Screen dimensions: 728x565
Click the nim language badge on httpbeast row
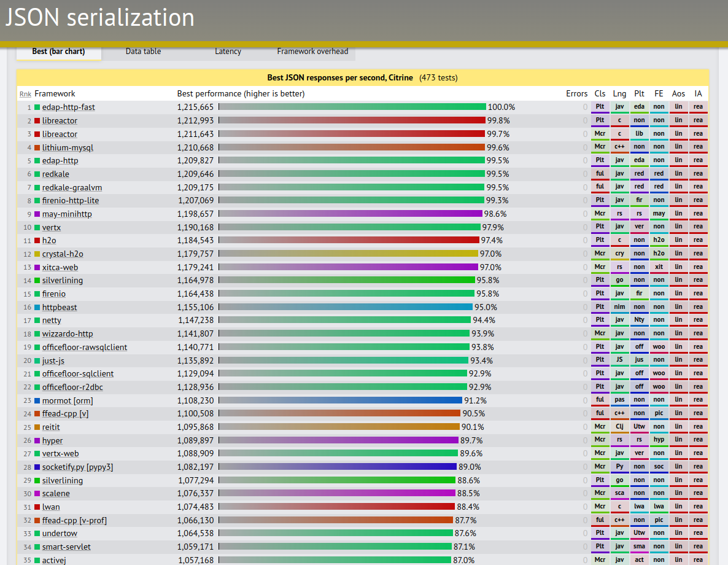620,306
